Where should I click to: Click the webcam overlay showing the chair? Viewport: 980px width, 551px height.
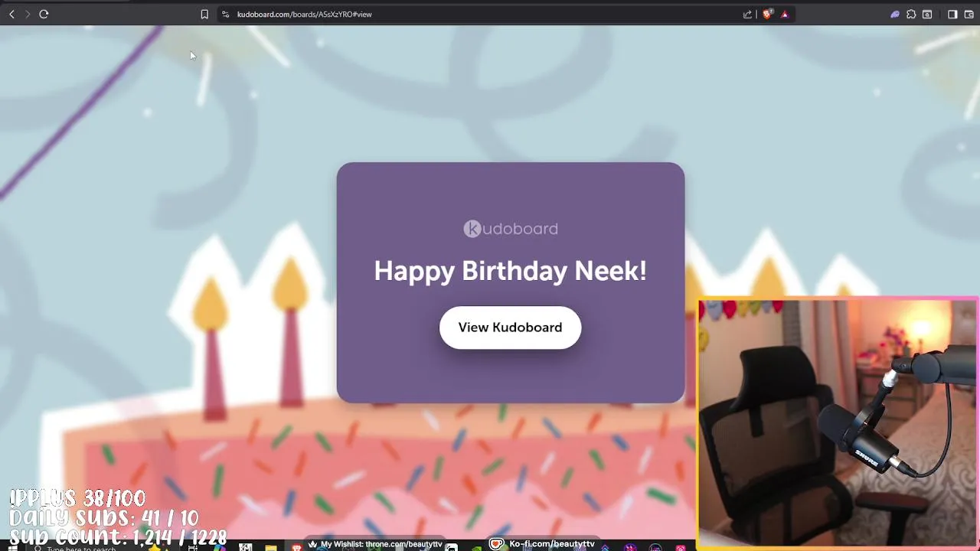point(838,422)
